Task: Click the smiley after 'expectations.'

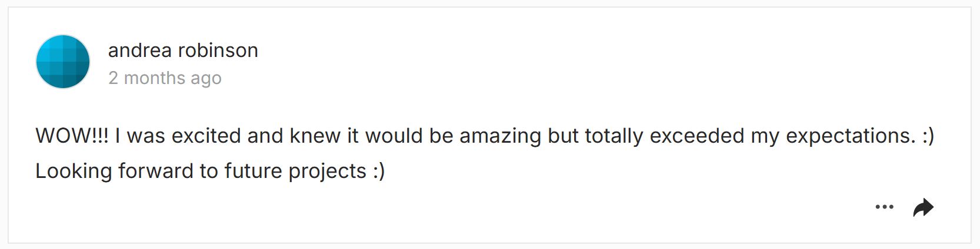Action: [928, 136]
